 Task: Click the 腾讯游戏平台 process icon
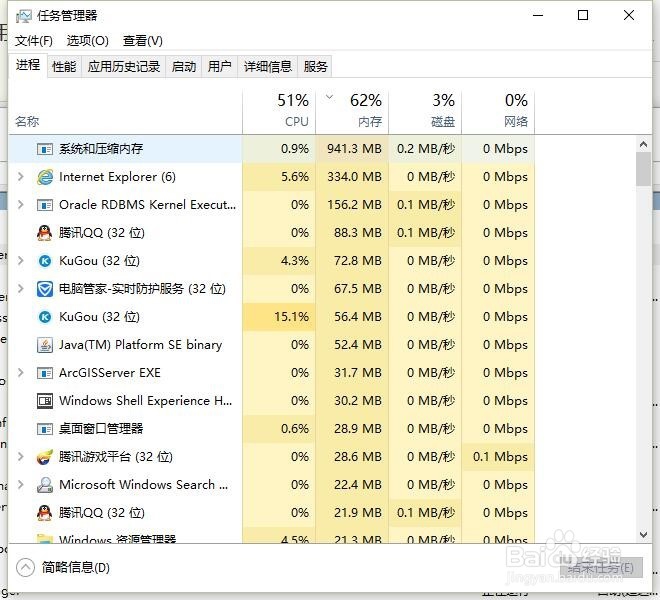click(x=45, y=457)
